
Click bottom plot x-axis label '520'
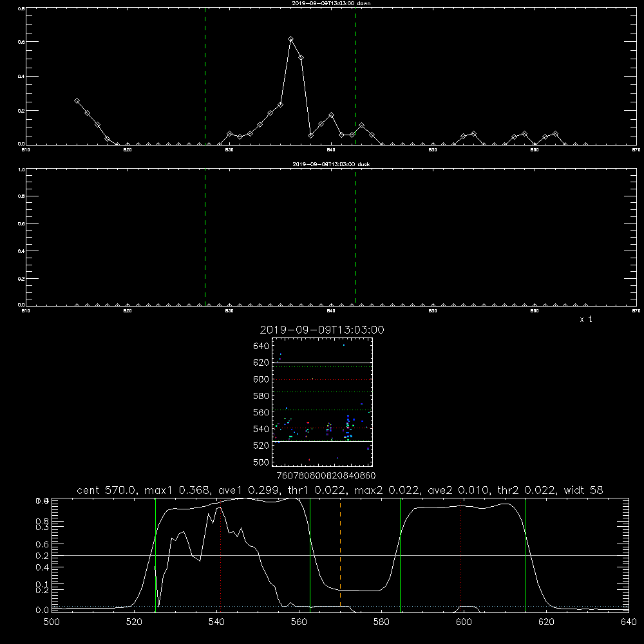point(134,622)
